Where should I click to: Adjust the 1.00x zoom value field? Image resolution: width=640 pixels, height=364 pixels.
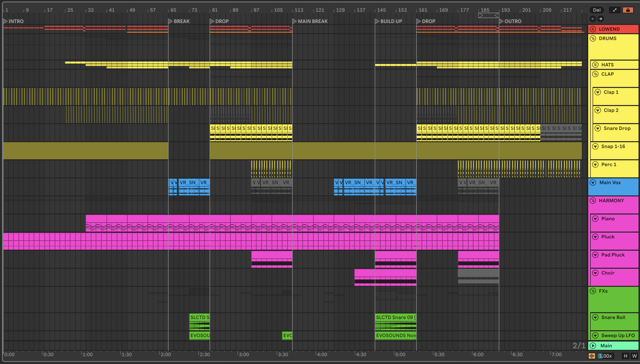605,356
